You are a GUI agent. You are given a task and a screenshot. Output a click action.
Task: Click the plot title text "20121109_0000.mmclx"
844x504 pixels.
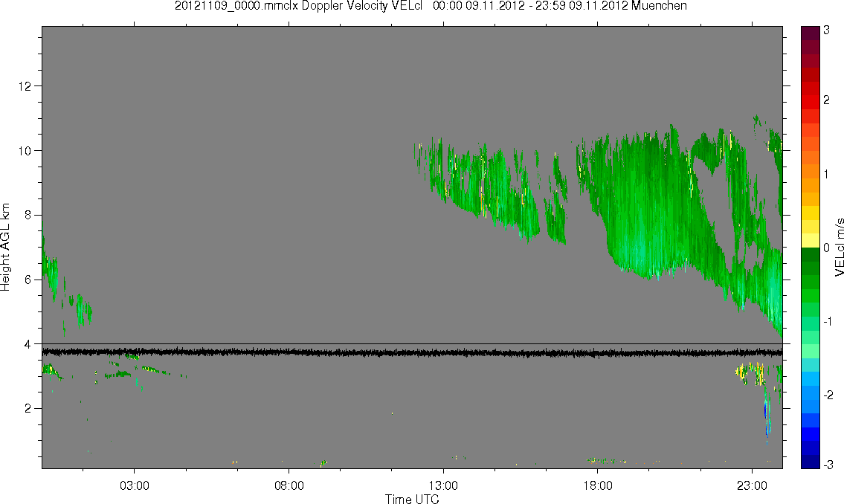236,6
